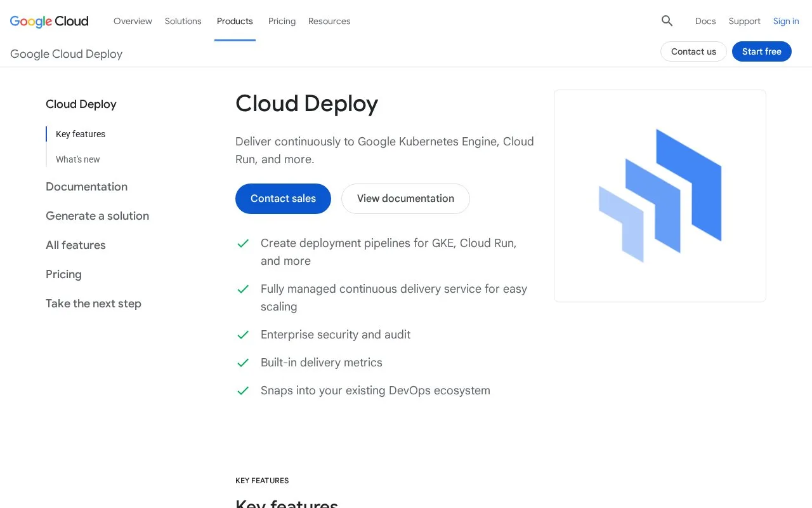Open Documentation section in sidebar

87,187
